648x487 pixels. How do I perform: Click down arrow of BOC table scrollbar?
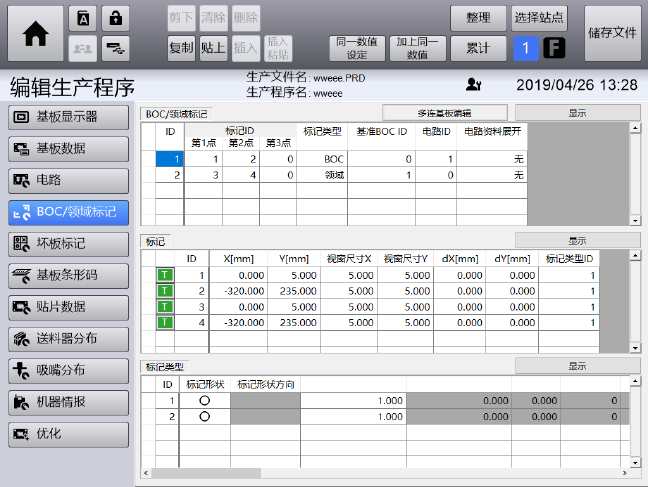click(635, 220)
